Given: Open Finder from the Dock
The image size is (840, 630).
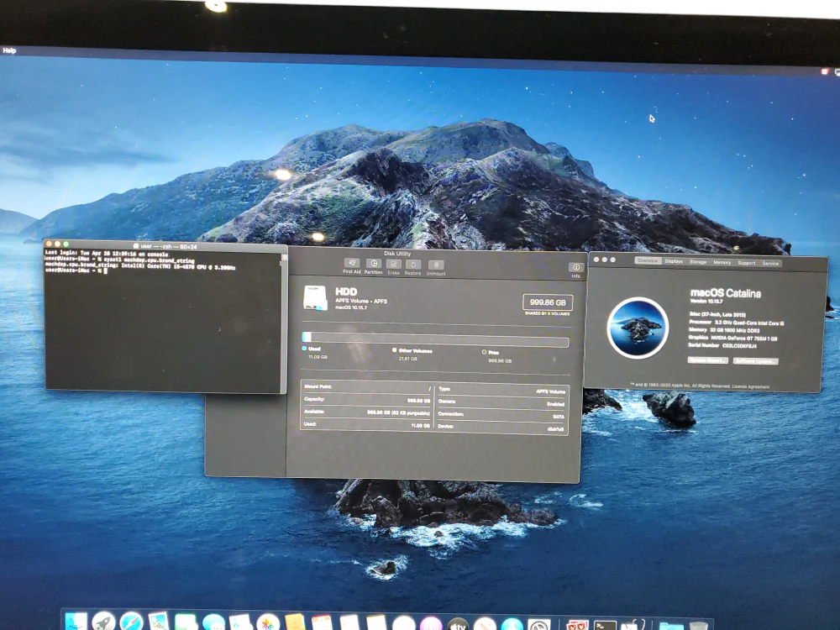Looking at the screenshot, I should (x=76, y=622).
